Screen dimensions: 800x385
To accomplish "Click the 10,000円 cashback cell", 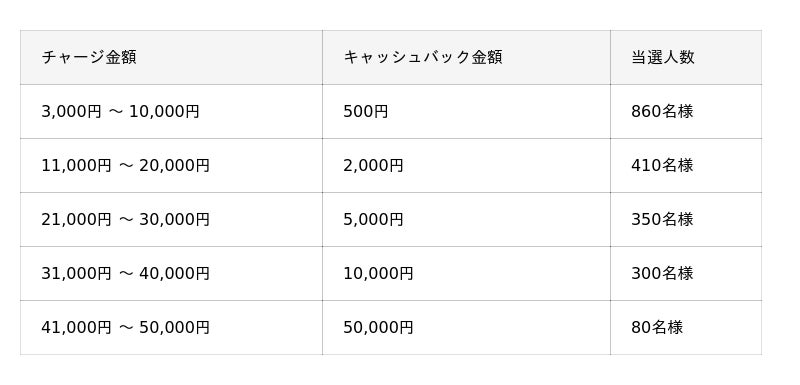I will [466, 273].
